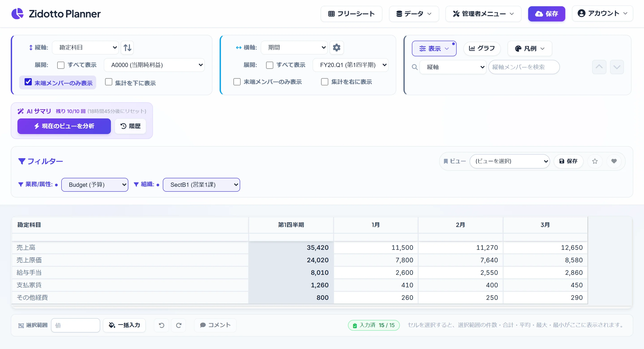Open the アカウント menu

(x=602, y=13)
